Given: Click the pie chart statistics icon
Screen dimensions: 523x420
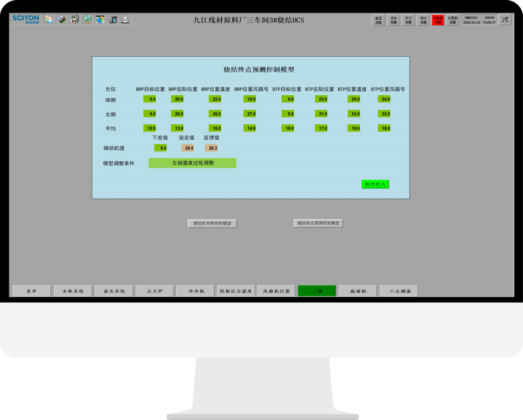Looking at the screenshot, I should pos(100,19).
